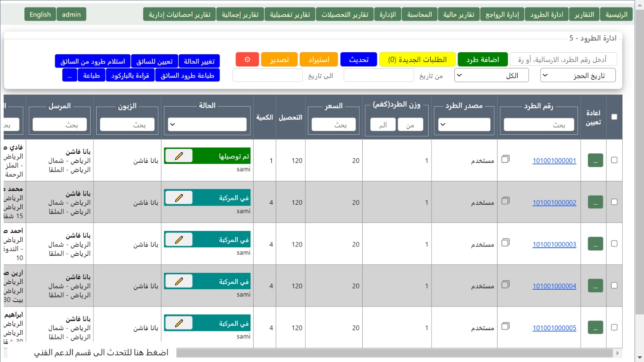Click the copy icon beside parcel 101001000001
Image resolution: width=644 pixels, height=362 pixels.
pos(506,159)
